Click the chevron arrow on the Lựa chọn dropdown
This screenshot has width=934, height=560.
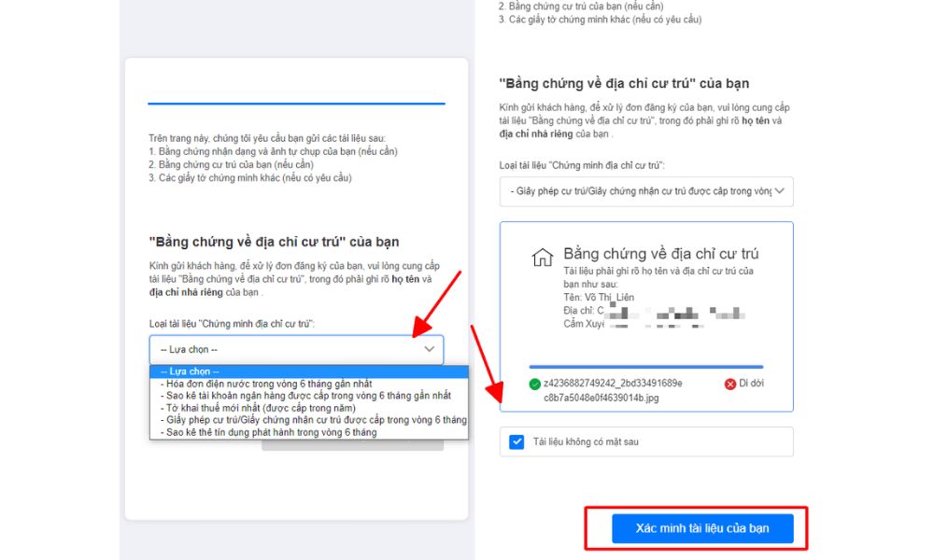click(429, 349)
